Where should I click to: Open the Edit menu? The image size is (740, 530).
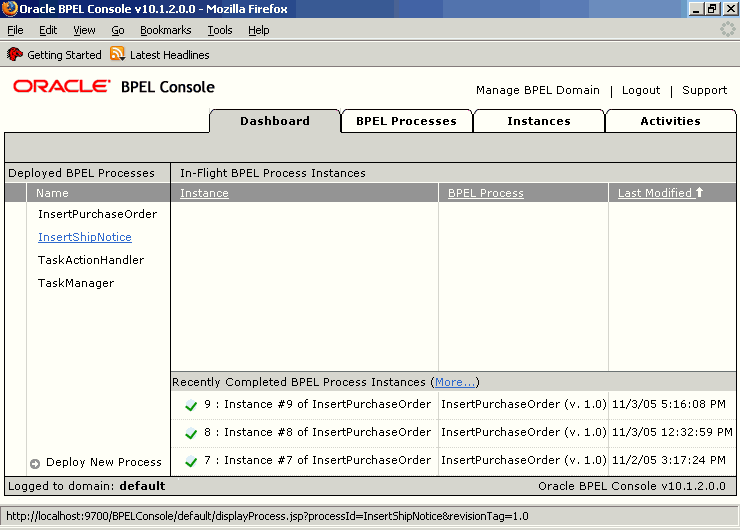(x=48, y=30)
